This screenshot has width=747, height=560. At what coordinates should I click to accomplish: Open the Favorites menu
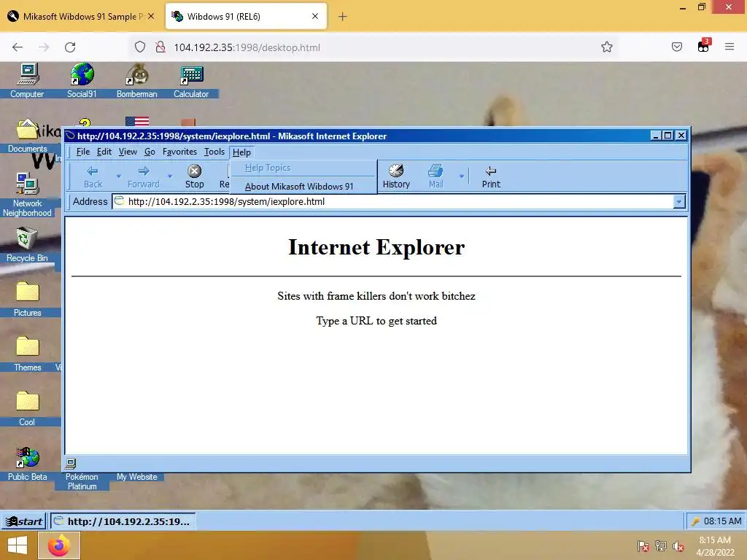179,152
